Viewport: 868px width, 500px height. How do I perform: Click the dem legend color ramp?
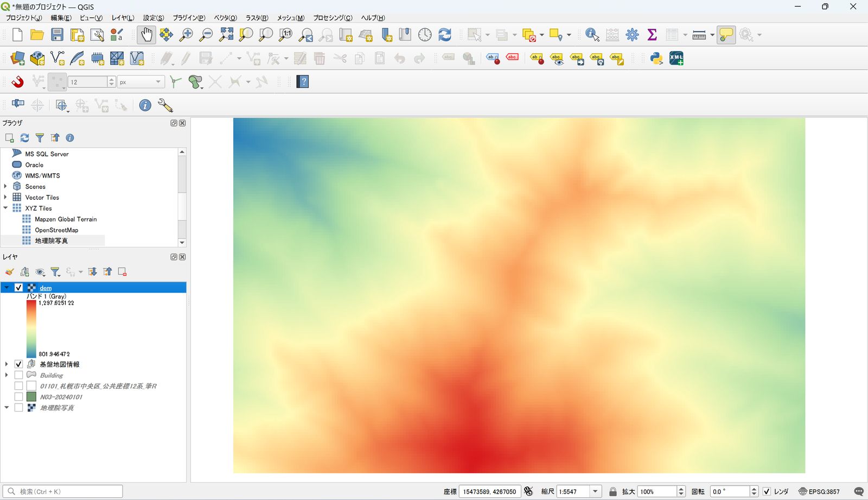pyautogui.click(x=31, y=328)
